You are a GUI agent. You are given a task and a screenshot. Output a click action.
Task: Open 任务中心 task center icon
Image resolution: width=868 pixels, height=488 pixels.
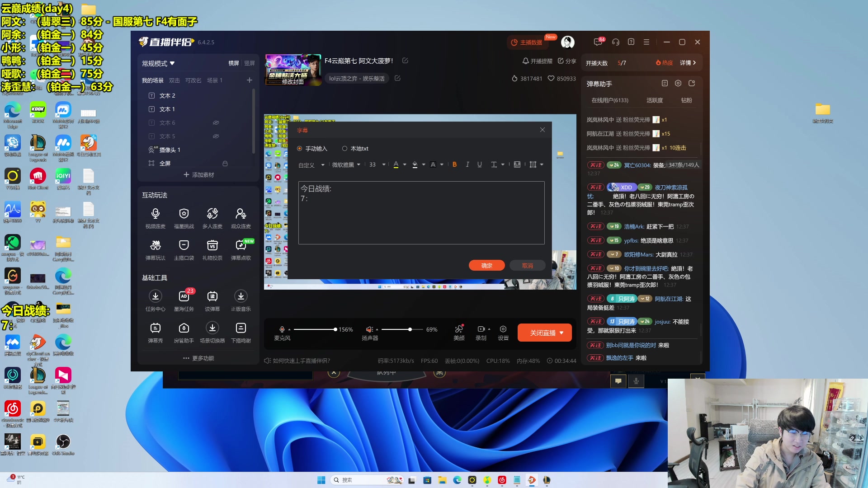point(155,300)
